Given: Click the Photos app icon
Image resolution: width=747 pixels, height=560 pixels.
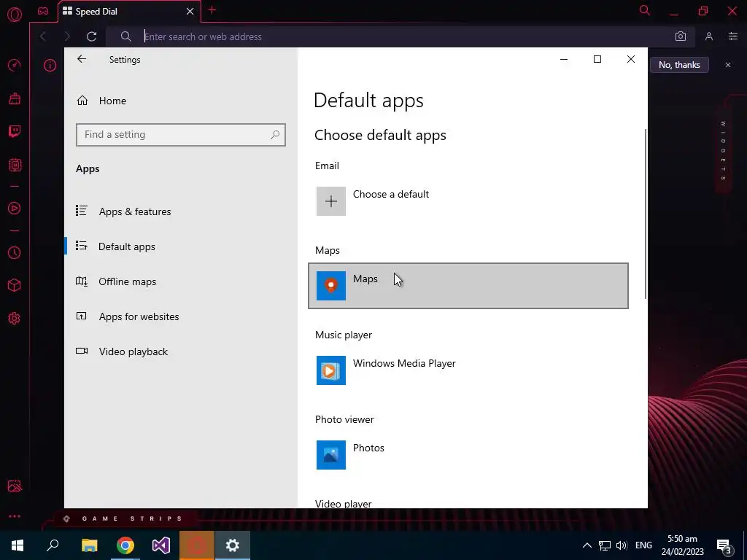Looking at the screenshot, I should tap(331, 455).
